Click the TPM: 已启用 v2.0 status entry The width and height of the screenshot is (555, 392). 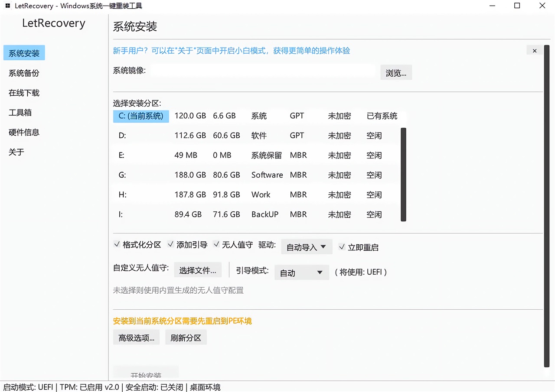click(x=89, y=387)
